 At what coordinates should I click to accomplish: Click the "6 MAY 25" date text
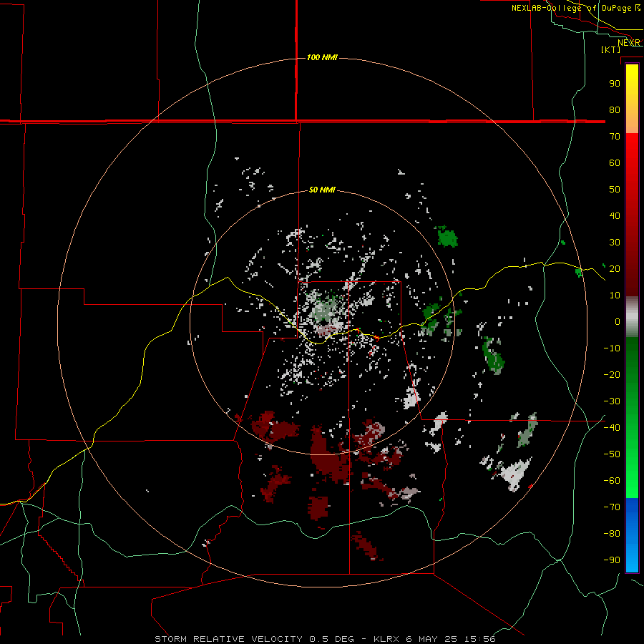pyautogui.click(x=432, y=639)
